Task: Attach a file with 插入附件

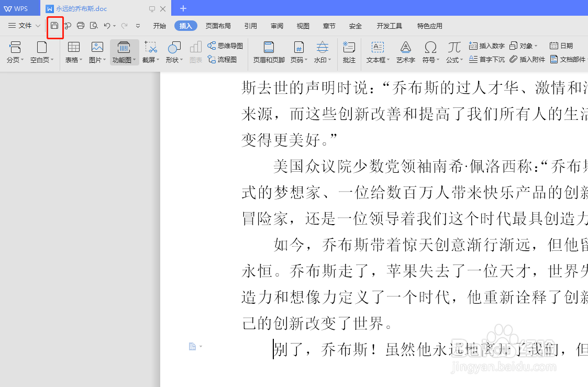Action: [x=527, y=59]
